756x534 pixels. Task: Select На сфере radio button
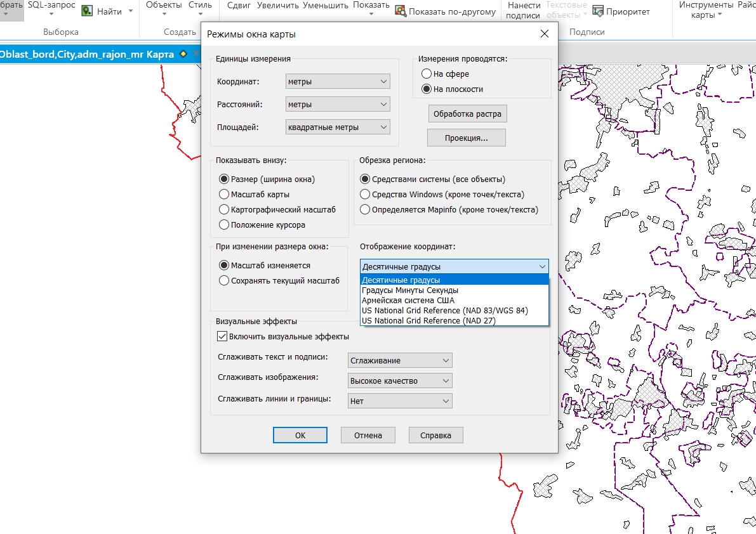(426, 74)
